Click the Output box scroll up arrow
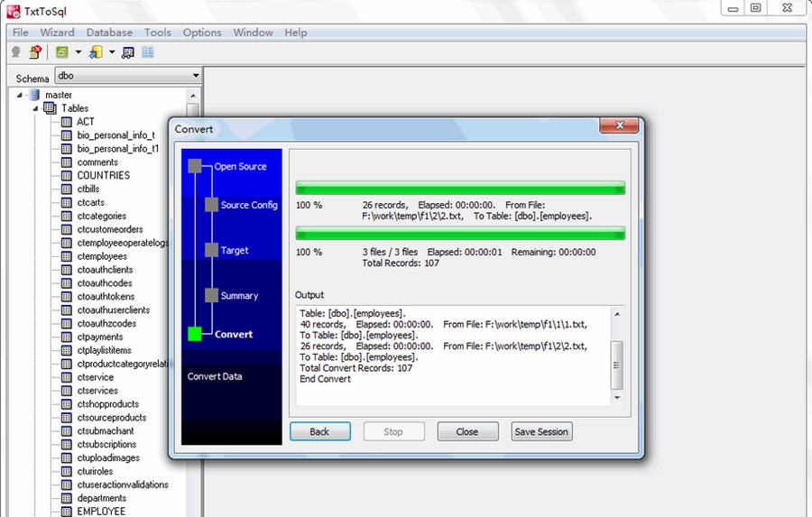Viewport: 812px width, 517px height. coord(617,314)
